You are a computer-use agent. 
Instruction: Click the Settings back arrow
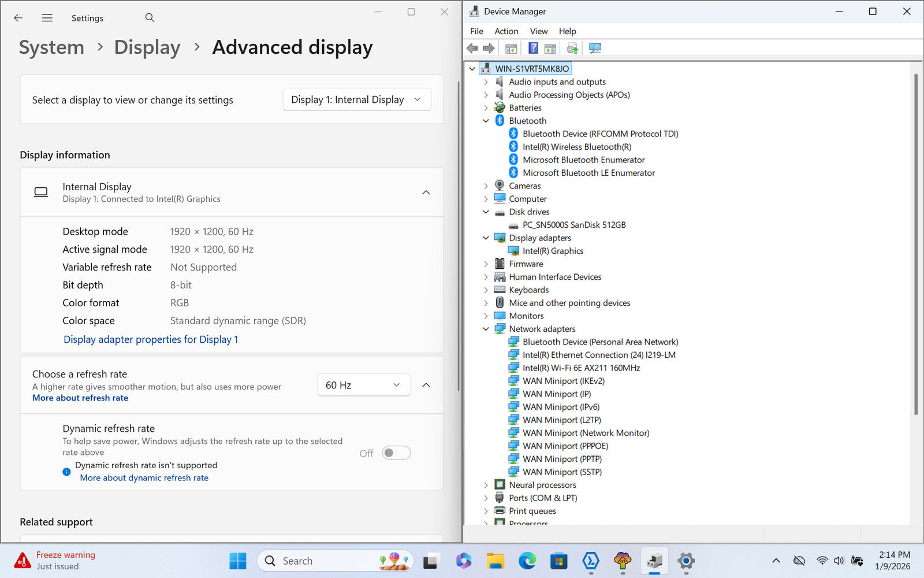(x=18, y=18)
